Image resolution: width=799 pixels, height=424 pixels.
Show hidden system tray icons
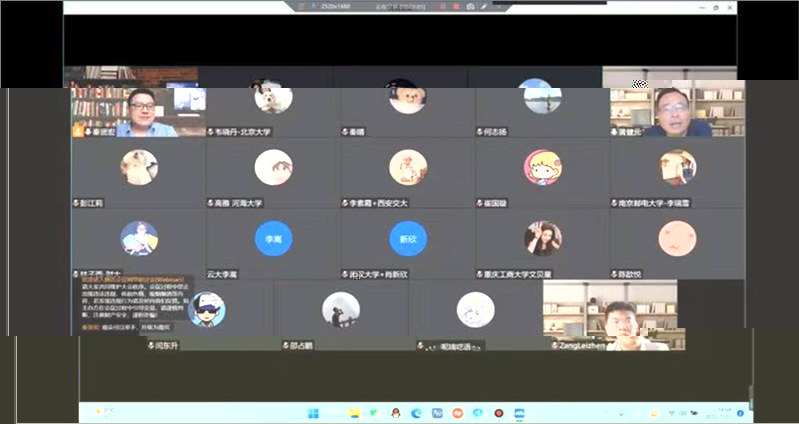(x=668, y=413)
